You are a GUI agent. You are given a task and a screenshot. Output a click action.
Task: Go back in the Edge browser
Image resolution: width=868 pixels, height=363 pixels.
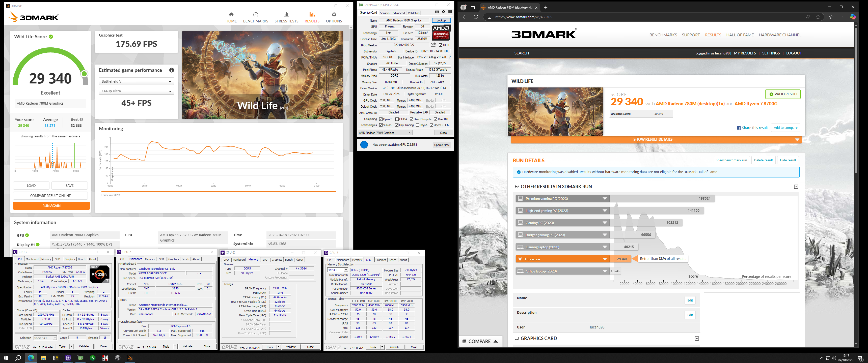465,17
